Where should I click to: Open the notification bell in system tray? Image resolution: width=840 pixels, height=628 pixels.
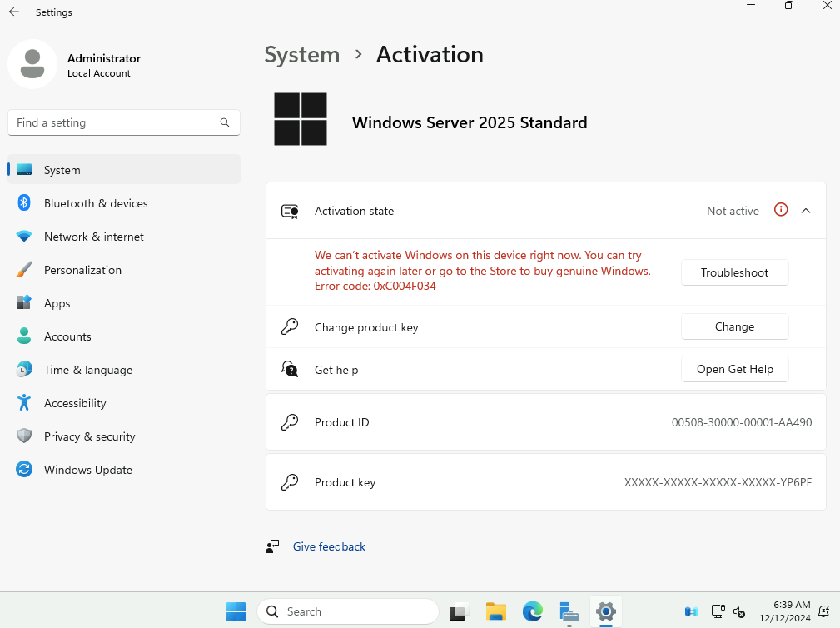pyautogui.click(x=824, y=611)
